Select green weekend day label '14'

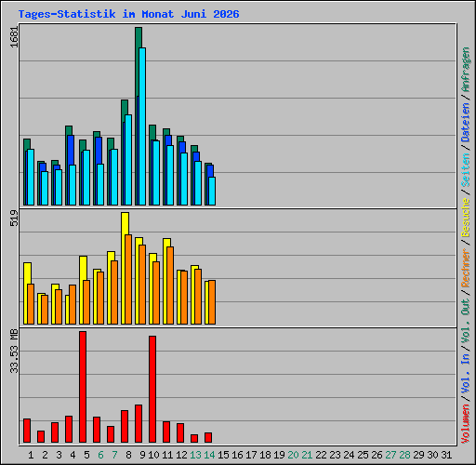209,455
